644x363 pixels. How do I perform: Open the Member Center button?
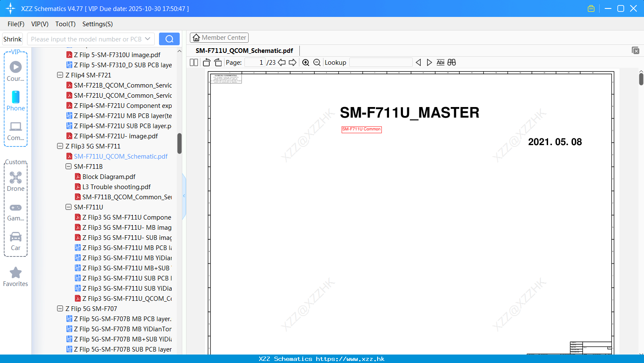point(219,38)
